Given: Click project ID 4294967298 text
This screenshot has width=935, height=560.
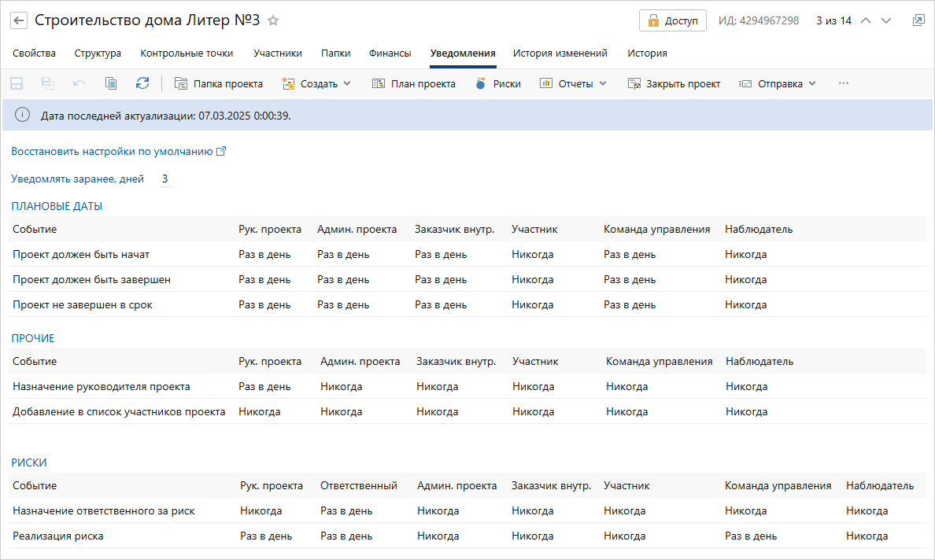Looking at the screenshot, I should 758,20.
